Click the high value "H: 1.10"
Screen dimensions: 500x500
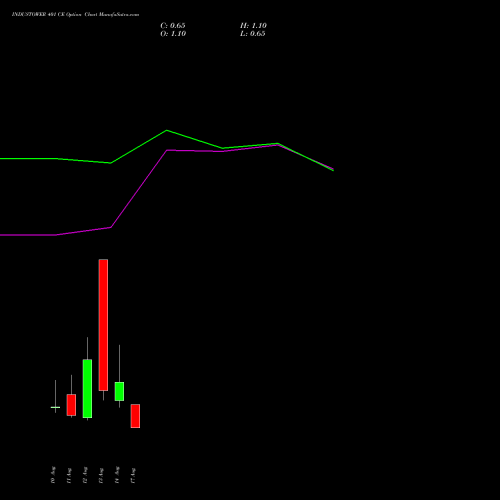(253, 26)
